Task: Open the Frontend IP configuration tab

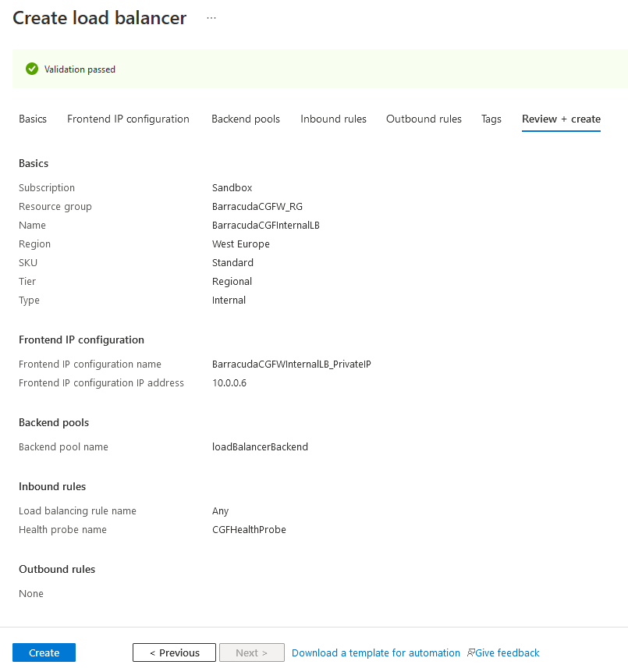Action: [128, 119]
